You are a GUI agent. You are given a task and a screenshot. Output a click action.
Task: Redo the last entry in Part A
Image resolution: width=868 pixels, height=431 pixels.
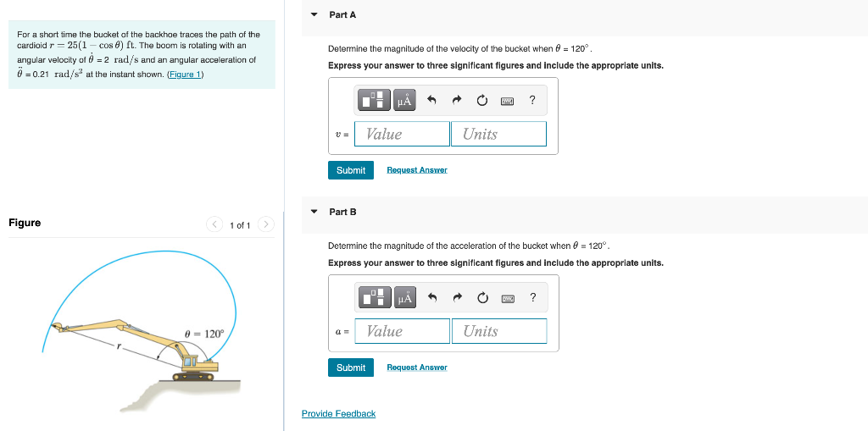(x=457, y=100)
